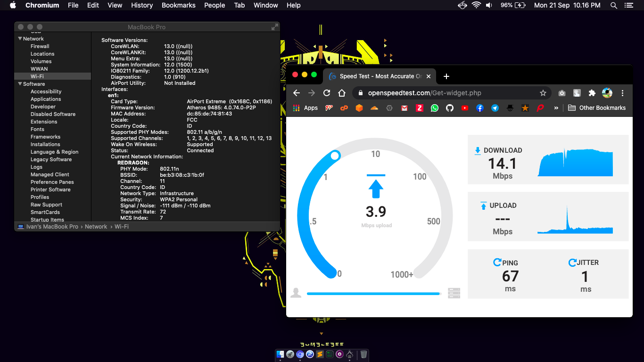Reload the Speed Test page
Viewport: 644px width, 362px height.
pos(327,93)
